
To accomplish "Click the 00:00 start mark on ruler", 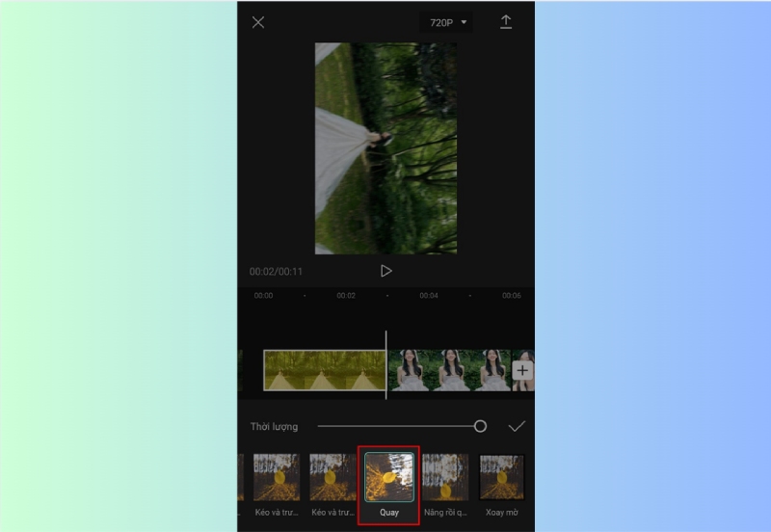I will 263,296.
